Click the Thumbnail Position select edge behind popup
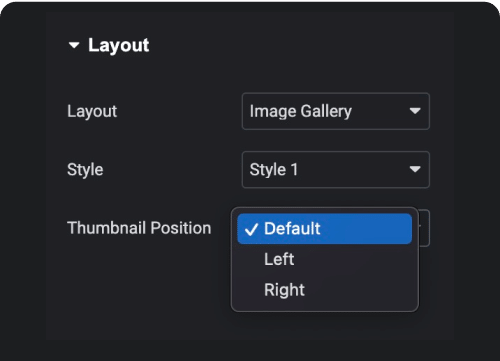This screenshot has width=500, height=361. point(424,228)
